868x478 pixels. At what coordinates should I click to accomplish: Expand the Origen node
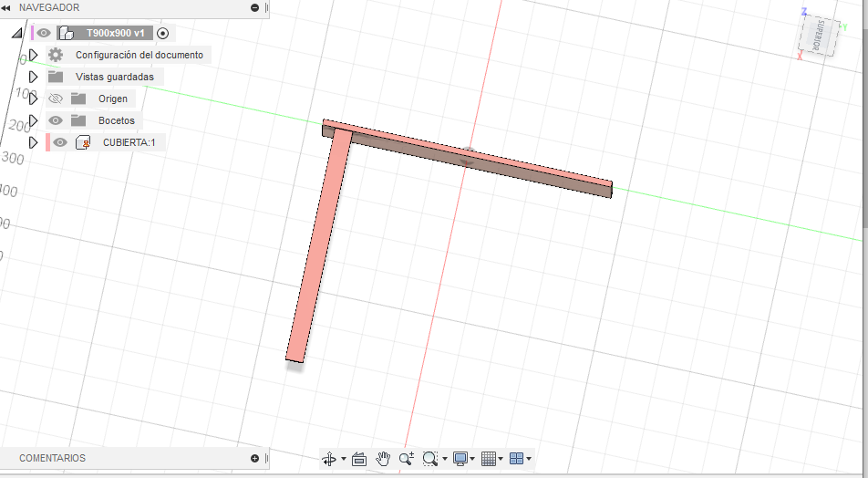pos(33,99)
